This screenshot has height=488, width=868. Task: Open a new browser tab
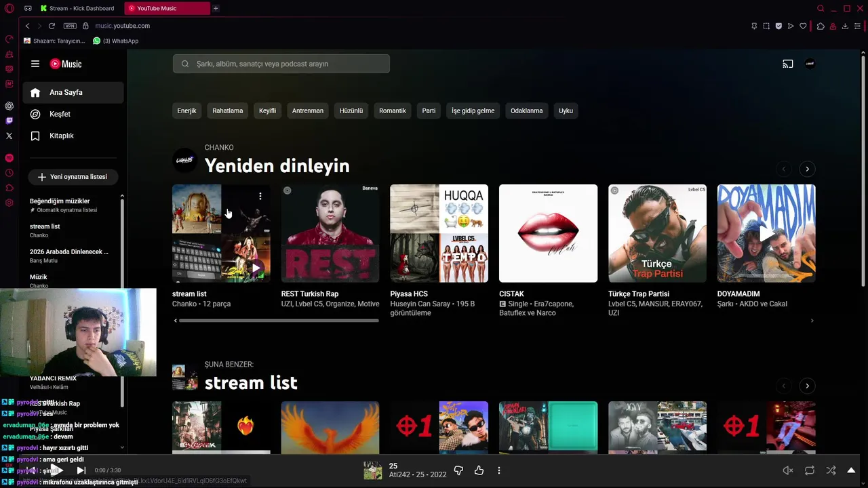(x=216, y=8)
